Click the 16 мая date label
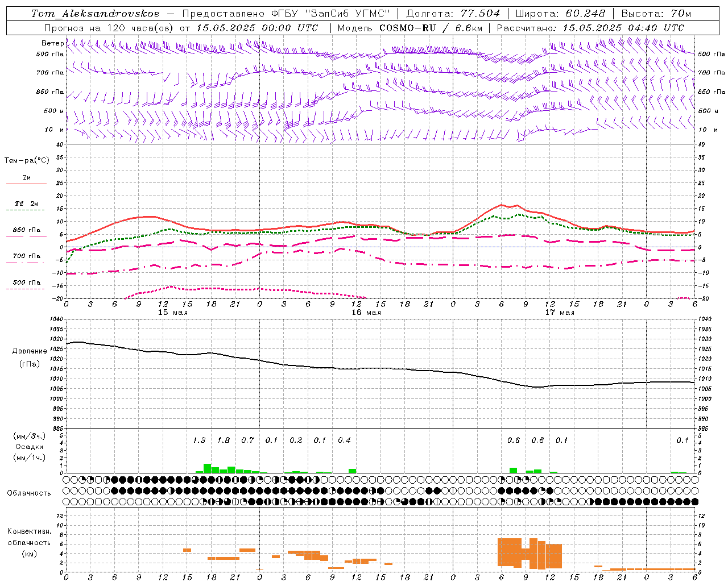The width and height of the screenshot is (728, 582). 366,313
